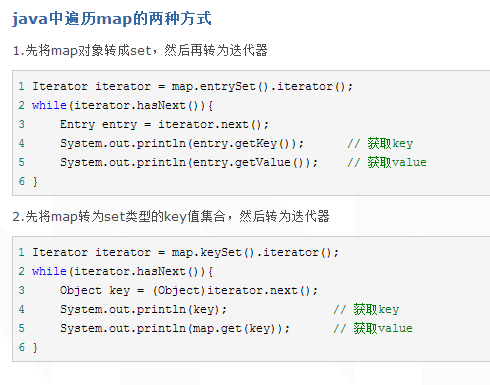Viewport: 490px width, 385px height.
Task: Click the heading 1.先将map对象转成set
Action: click(140, 50)
